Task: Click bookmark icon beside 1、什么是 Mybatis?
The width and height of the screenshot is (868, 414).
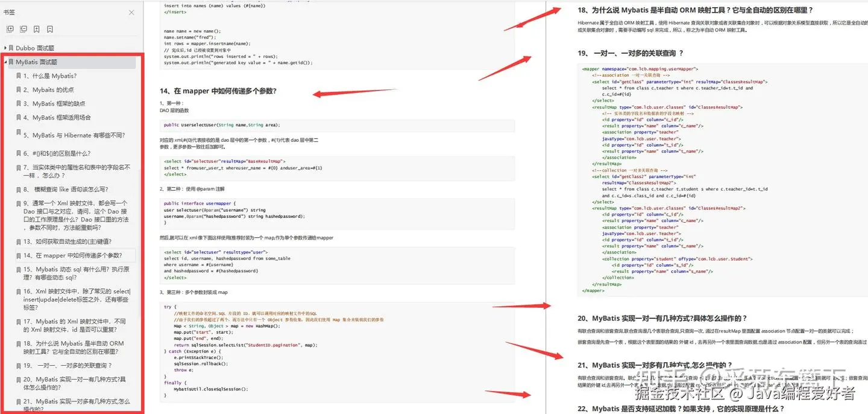Action: (19, 76)
